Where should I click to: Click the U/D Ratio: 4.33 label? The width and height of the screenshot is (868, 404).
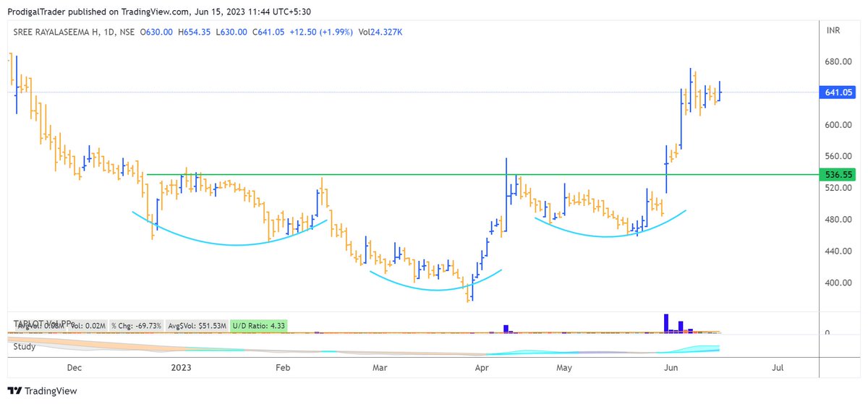pos(260,326)
